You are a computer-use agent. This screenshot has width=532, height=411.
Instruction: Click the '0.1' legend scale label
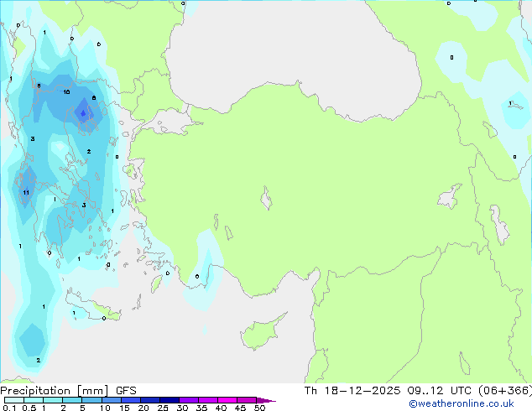click(9, 408)
